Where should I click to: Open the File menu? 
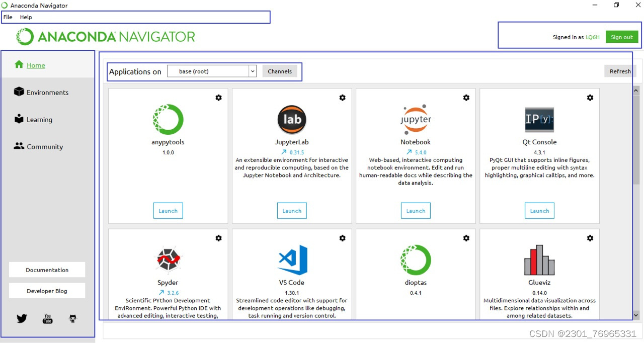pos(8,17)
